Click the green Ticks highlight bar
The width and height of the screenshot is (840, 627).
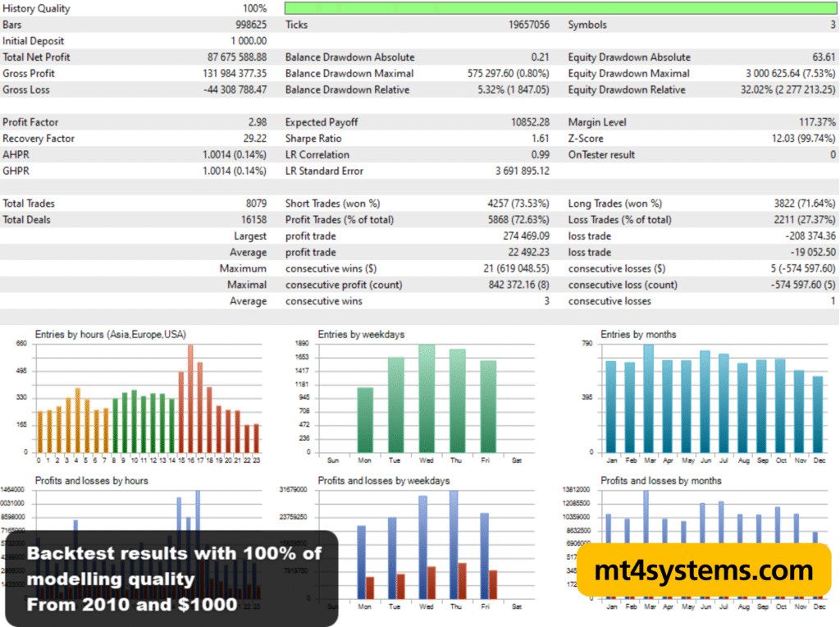pos(558,8)
